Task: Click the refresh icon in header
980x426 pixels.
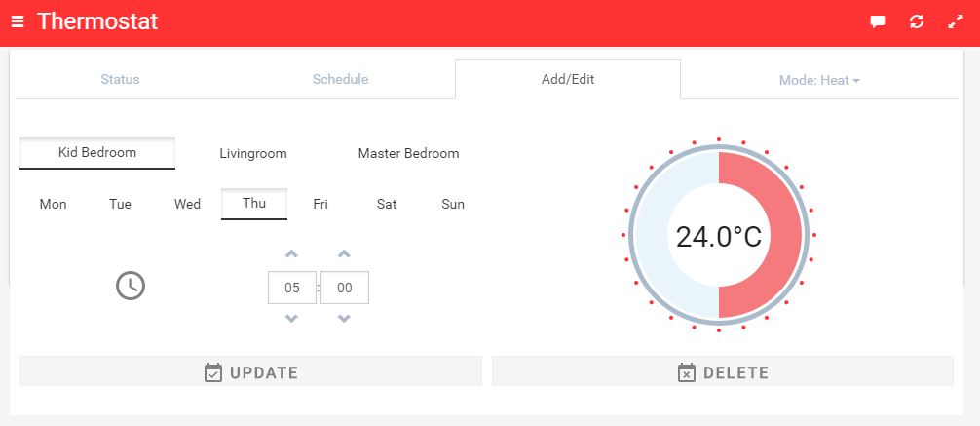Action: [917, 21]
